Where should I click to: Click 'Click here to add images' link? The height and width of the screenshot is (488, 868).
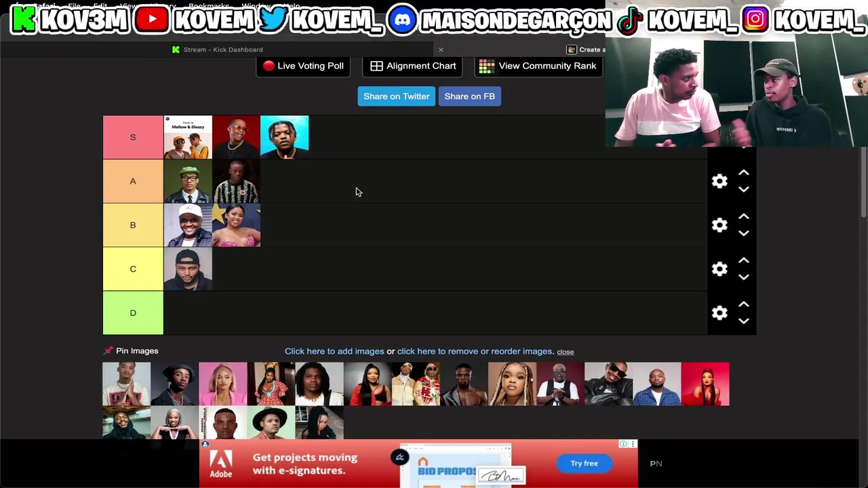coord(334,351)
